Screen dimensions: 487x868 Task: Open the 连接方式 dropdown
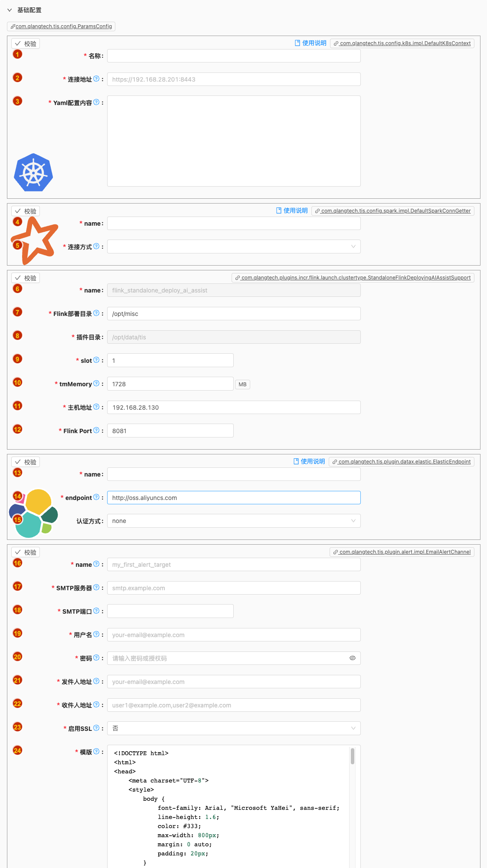(x=234, y=247)
